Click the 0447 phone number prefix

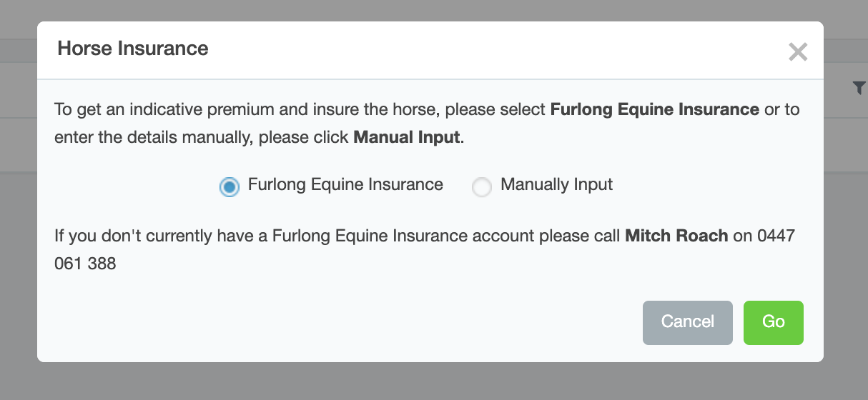[x=776, y=236]
